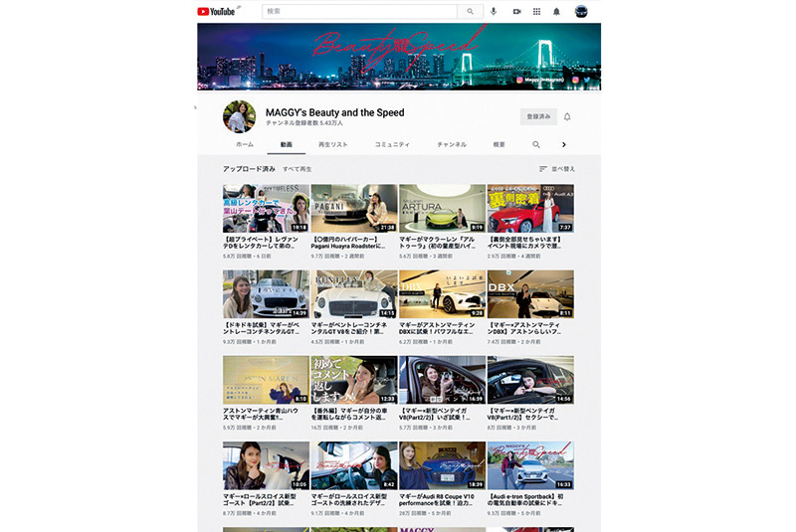Open the McLaren Artura video thumbnail

point(442,209)
